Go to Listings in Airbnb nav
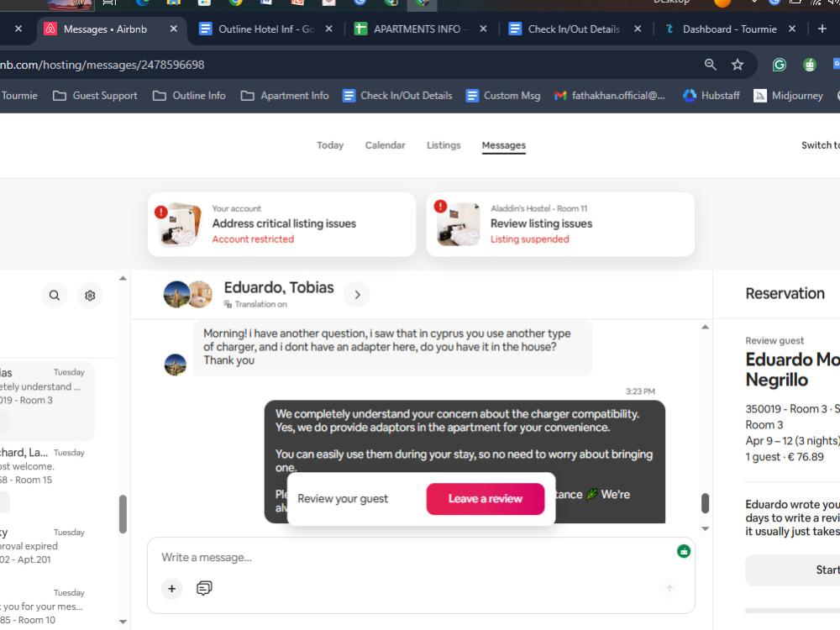This screenshot has height=630, width=840. (x=444, y=145)
